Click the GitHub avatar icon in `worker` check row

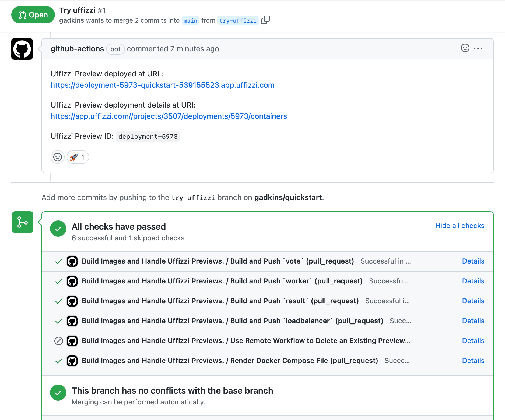point(72,281)
